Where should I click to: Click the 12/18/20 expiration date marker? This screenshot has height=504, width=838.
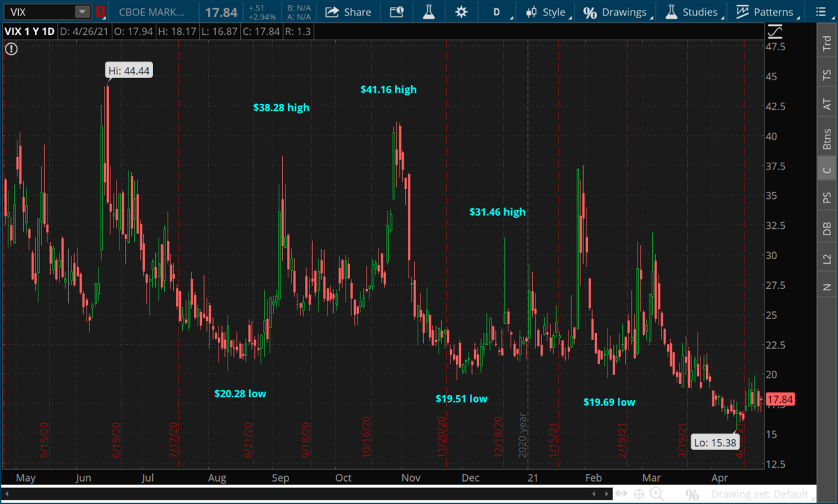click(499, 437)
